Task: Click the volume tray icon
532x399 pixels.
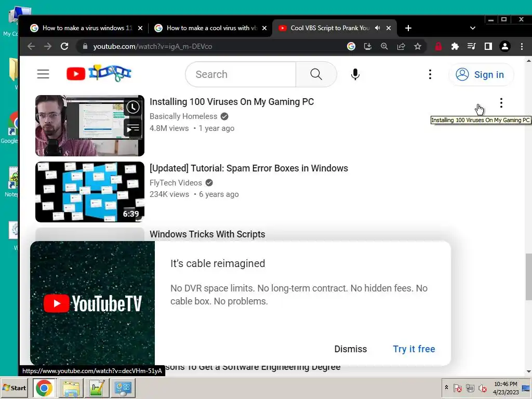Action: pos(483,388)
